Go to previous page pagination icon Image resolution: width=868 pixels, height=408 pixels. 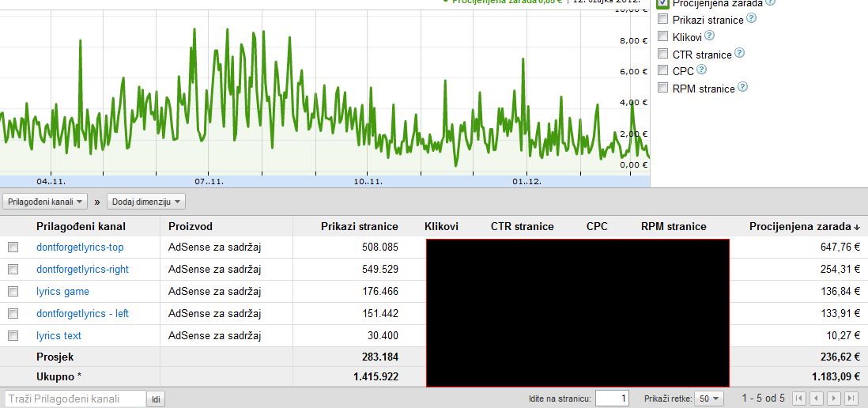817,398
